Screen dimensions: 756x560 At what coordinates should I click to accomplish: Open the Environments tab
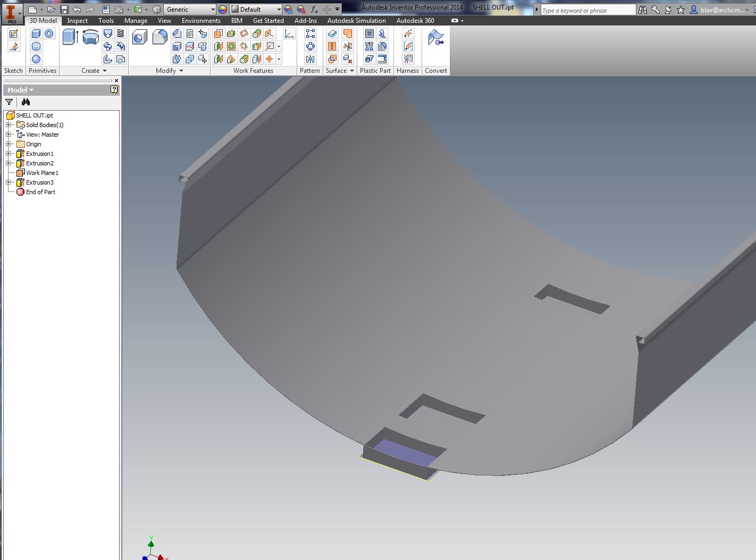tap(201, 21)
